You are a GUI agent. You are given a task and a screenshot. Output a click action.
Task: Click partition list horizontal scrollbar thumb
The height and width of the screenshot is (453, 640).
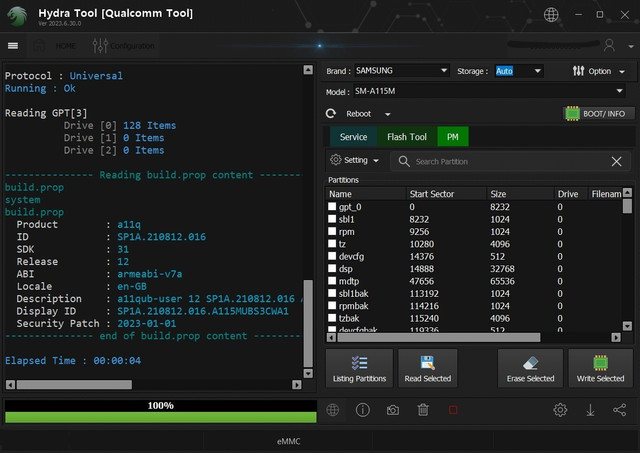pos(439,338)
